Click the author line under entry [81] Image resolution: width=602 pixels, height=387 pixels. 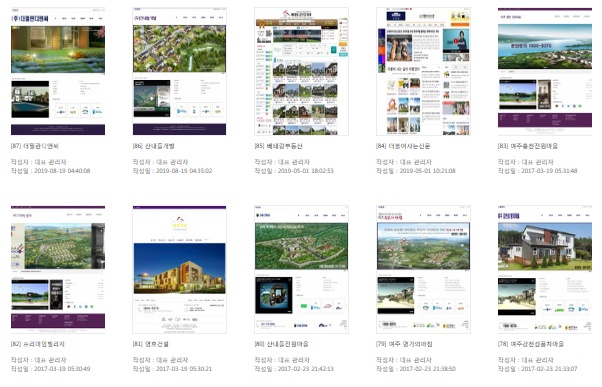coord(160,360)
